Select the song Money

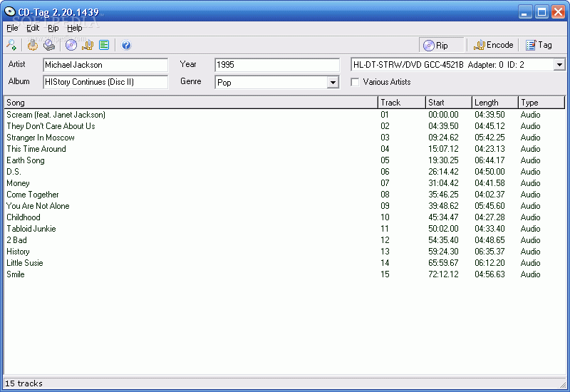(x=19, y=183)
